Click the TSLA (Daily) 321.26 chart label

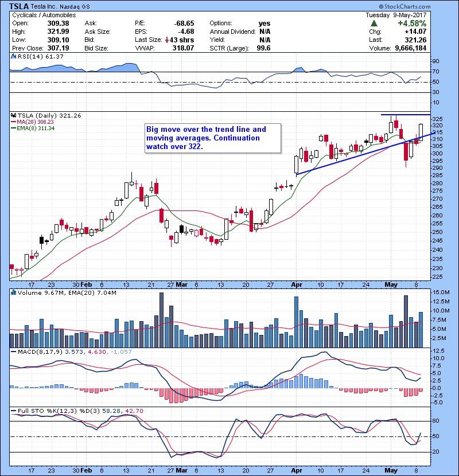tap(49, 115)
